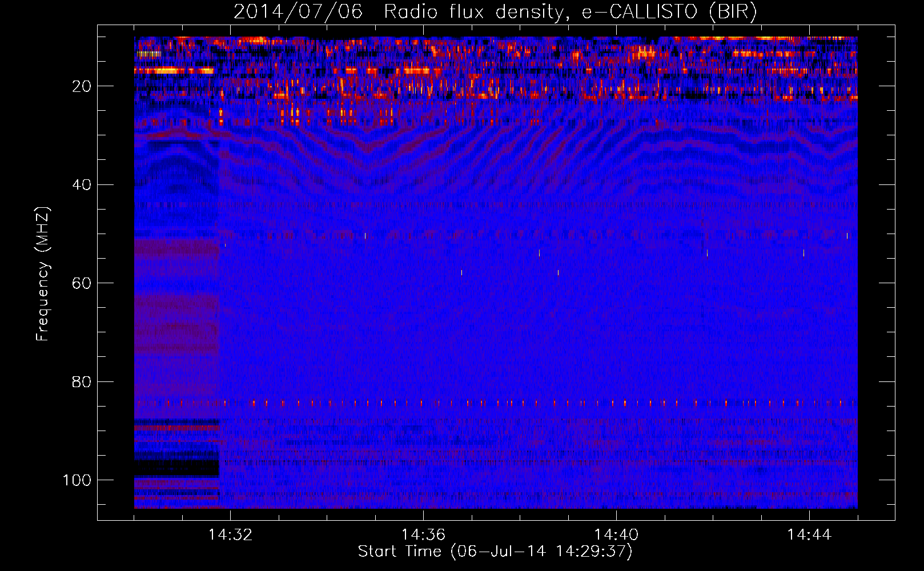
Task: Click the time tick label "14:44"
Action: point(809,534)
